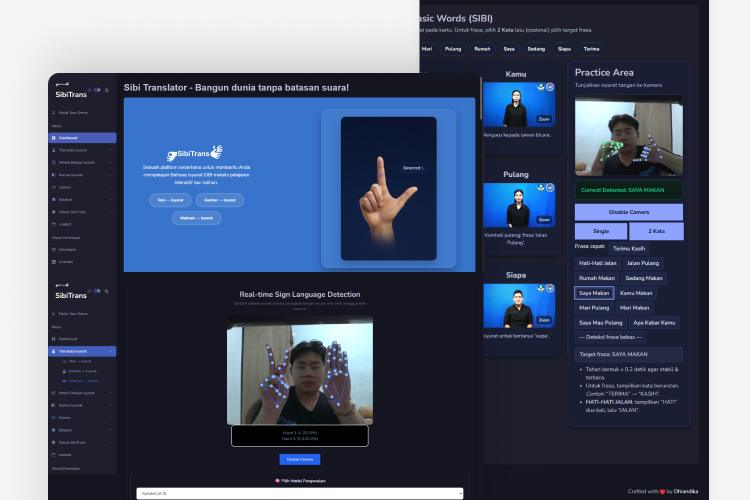Expand Translate Isyarat chevron in upper sidebar
Viewport: 750px width, 500px height.
click(x=110, y=150)
